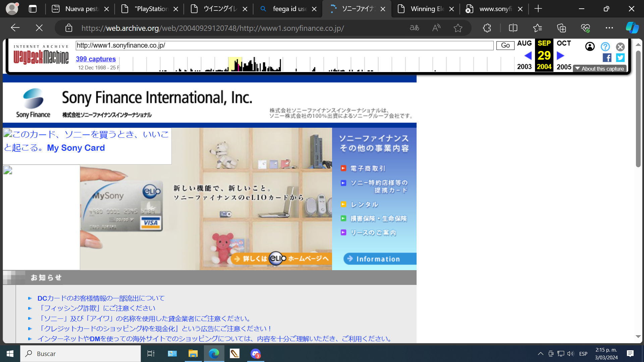Open the 「ソニー」及び「アイワ」 lender warning notice
Screen dimensions: 644x362
click(x=145, y=318)
